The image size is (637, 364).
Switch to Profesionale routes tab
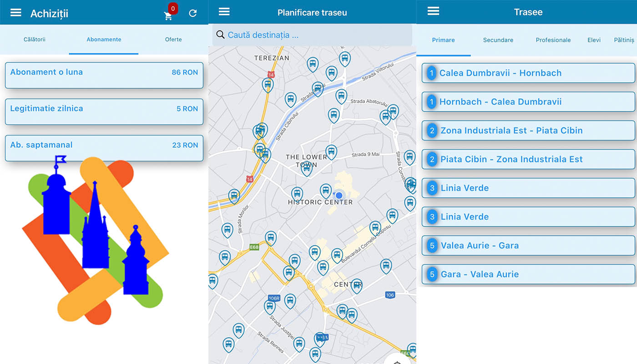coord(553,40)
